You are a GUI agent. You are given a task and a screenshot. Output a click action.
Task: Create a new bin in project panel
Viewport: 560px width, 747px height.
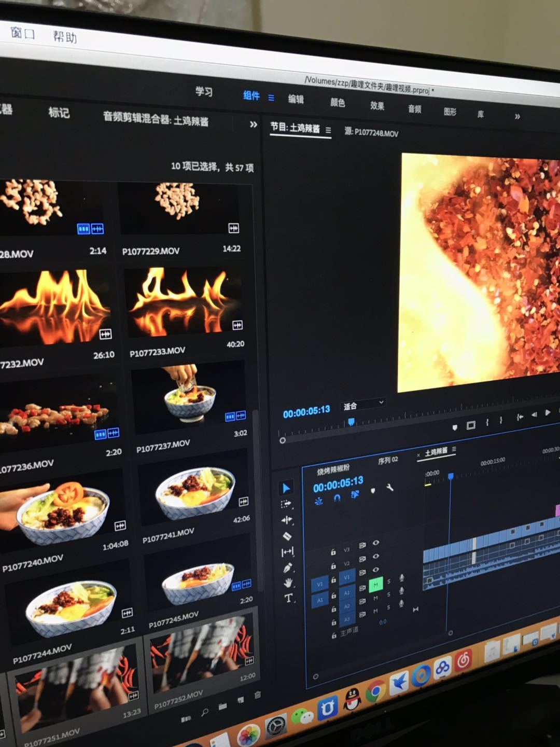pos(222,707)
